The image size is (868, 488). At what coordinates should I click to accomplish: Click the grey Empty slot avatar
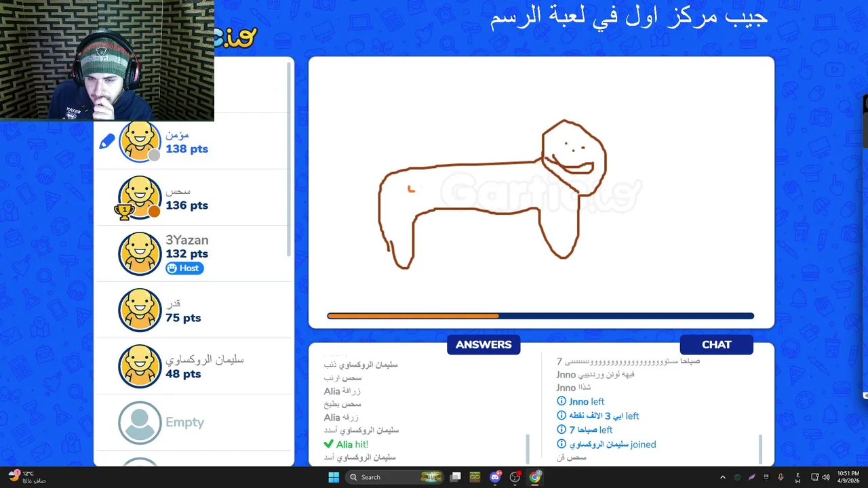(140, 423)
